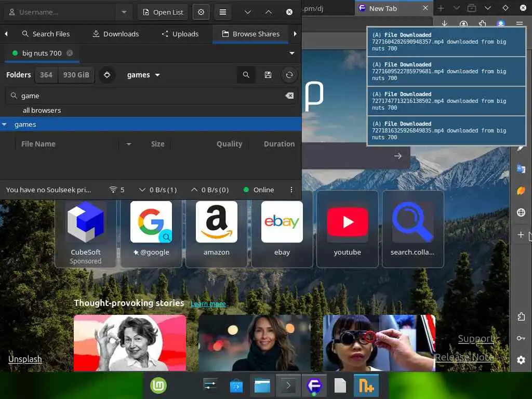This screenshot has height=399, width=532.
Task: Click Open List button
Action: (163, 12)
